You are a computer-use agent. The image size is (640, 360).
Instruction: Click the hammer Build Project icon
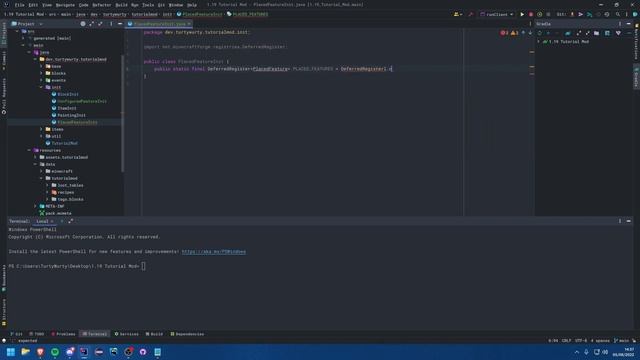point(471,14)
